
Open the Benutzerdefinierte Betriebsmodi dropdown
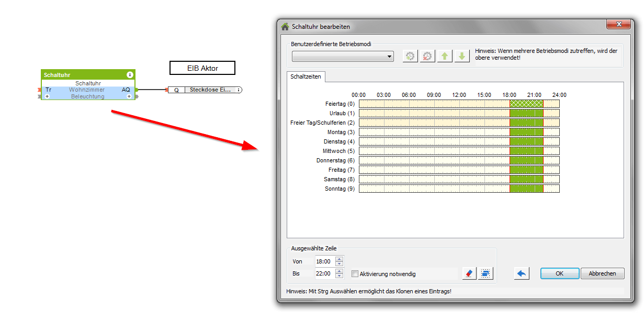click(x=343, y=57)
